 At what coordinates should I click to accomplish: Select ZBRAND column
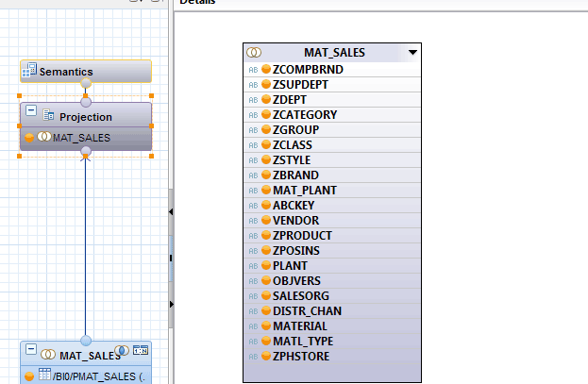tap(332, 175)
